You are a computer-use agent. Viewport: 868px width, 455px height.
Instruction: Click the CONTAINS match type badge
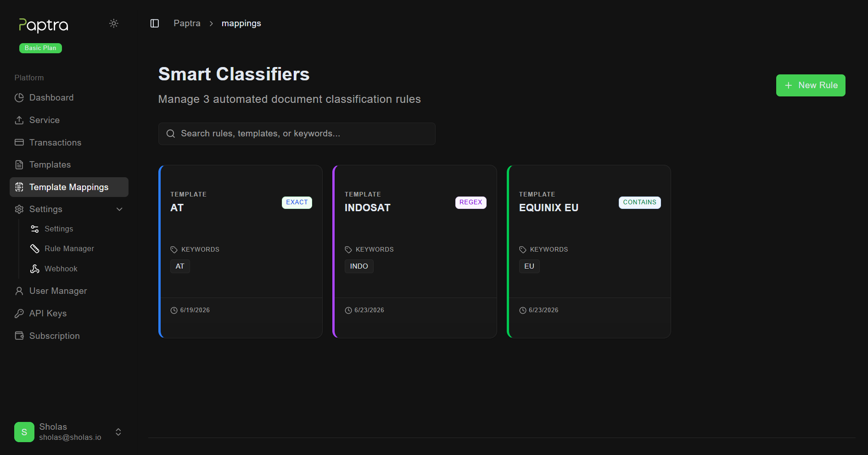(x=640, y=202)
